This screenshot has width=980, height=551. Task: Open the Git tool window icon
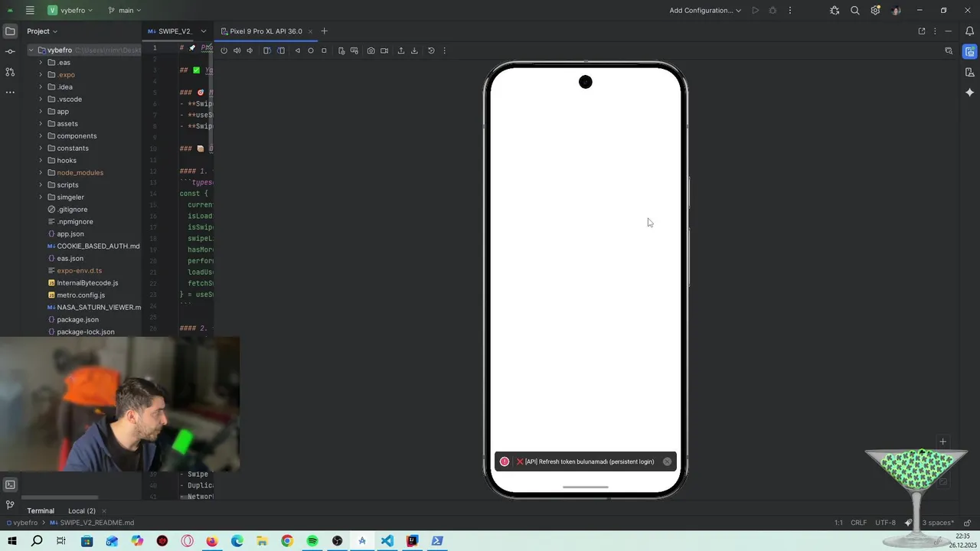pos(10,505)
